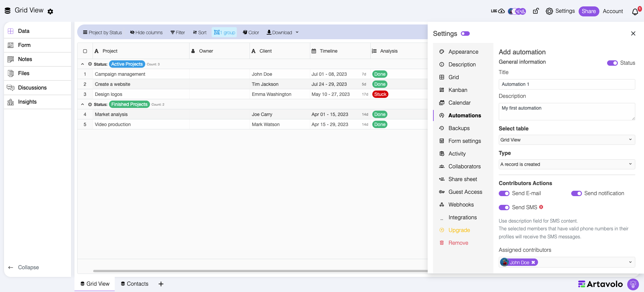This screenshot has width=644, height=292.
Task: Click the lightbulb help icon at bottom right
Action: [633, 284]
